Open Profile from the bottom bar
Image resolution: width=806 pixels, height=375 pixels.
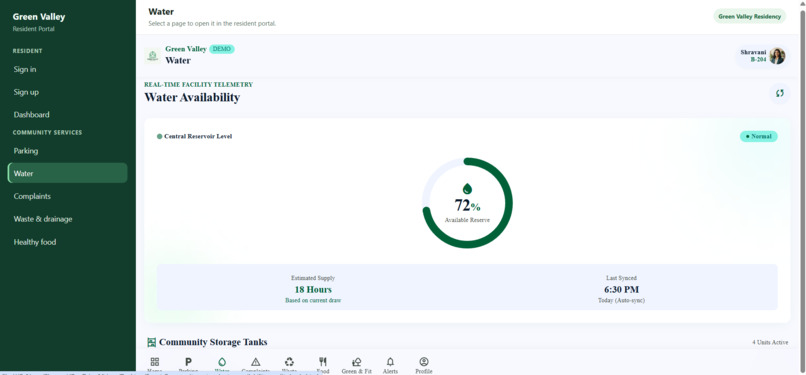coord(424,365)
